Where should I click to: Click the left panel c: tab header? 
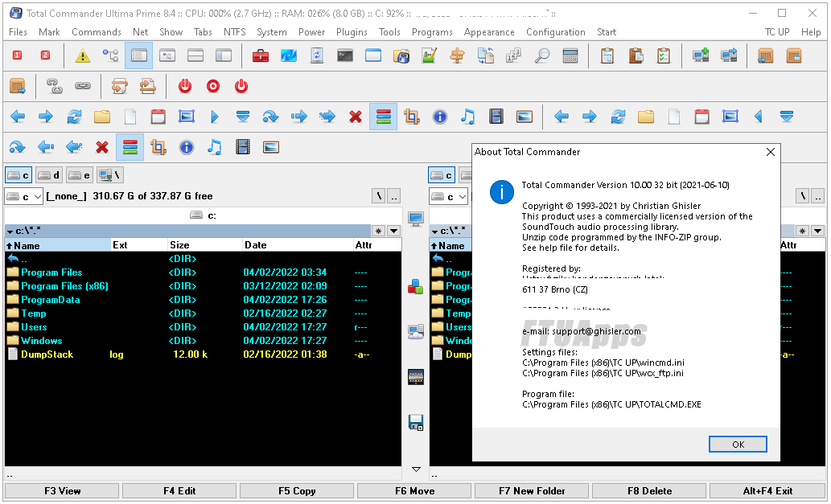tap(204, 215)
